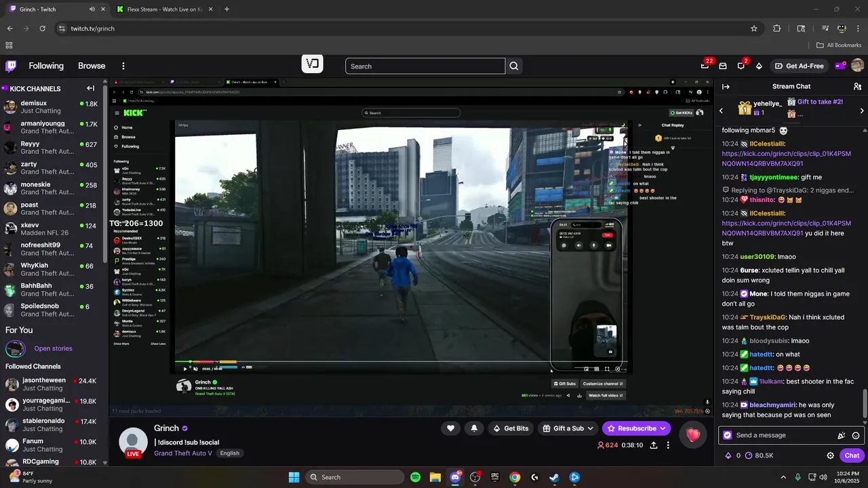Open a new browser tab

click(x=226, y=9)
